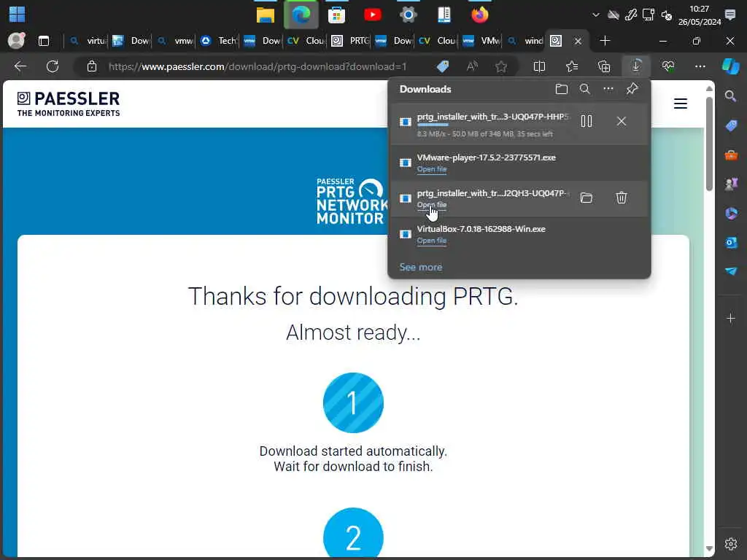Pause the prtg_installer download in progress
747x560 pixels.
(587, 122)
